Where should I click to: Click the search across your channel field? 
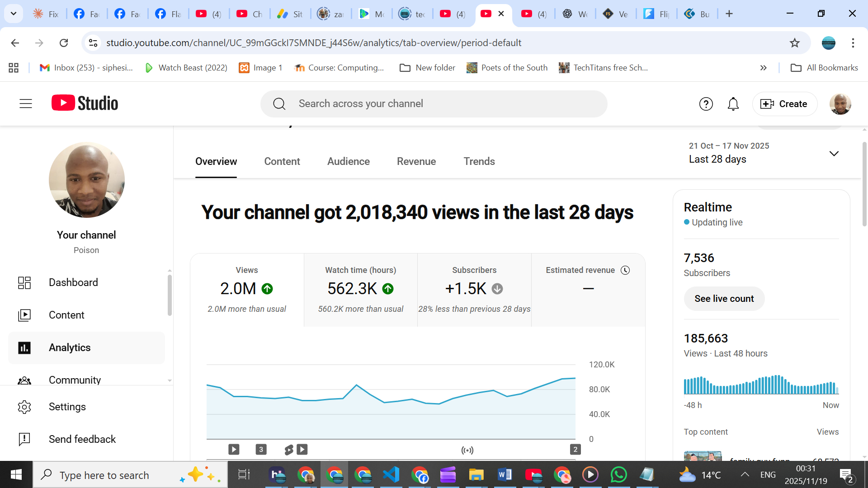click(434, 104)
